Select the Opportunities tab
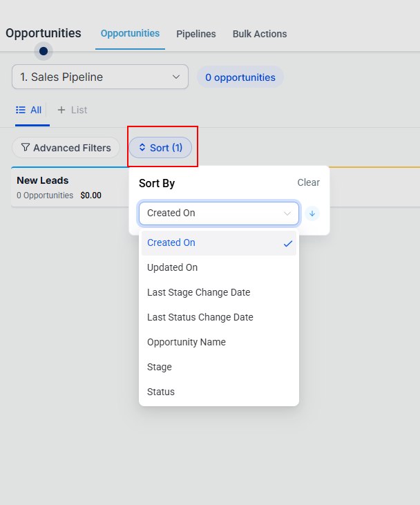420x505 pixels. point(130,33)
